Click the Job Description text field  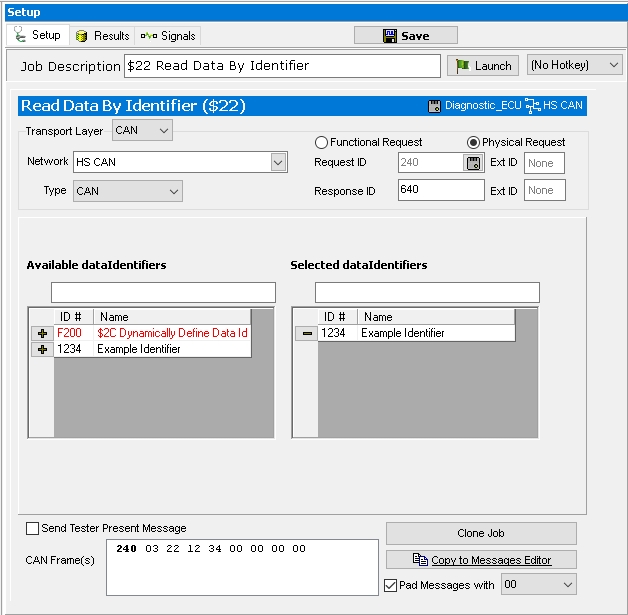pyautogui.click(x=282, y=66)
